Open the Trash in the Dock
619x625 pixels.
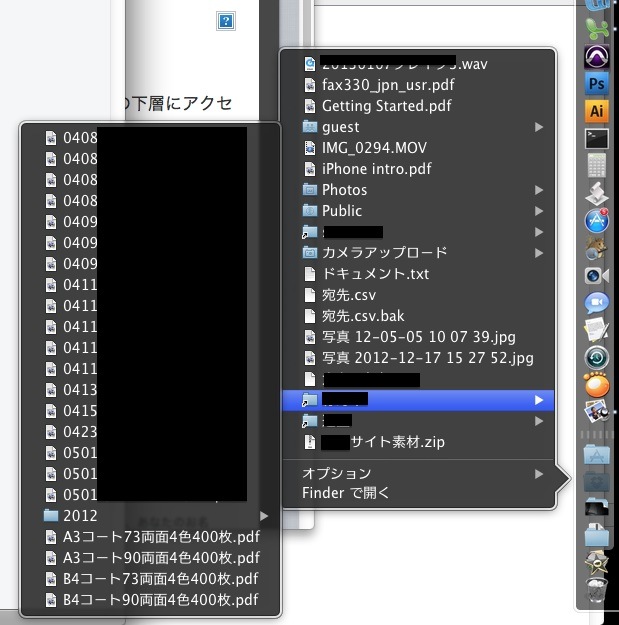click(597, 590)
